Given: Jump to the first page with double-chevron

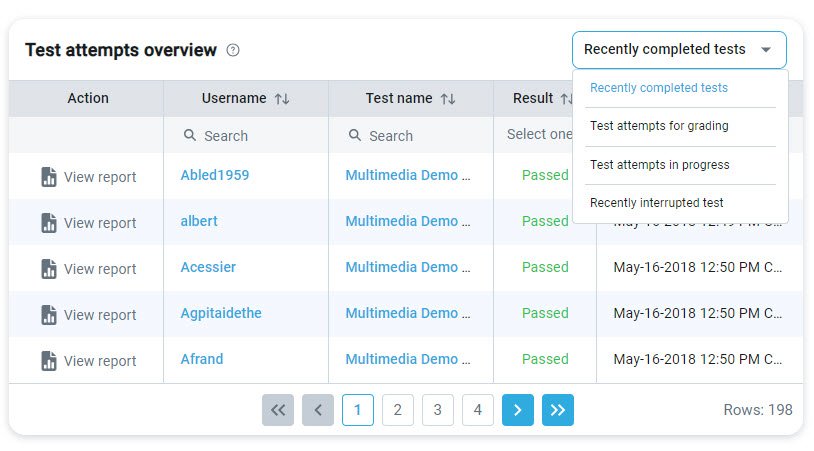Looking at the screenshot, I should pos(278,409).
